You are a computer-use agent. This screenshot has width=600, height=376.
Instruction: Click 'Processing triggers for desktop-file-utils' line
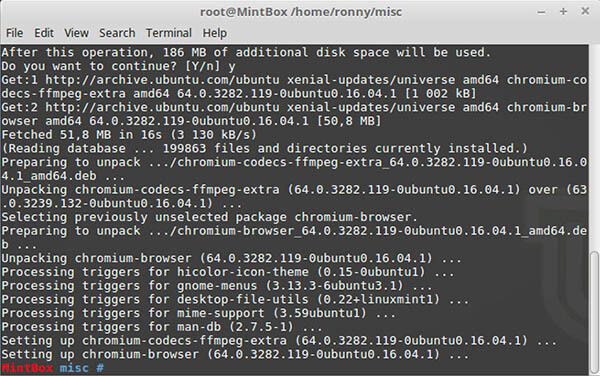tap(235, 299)
